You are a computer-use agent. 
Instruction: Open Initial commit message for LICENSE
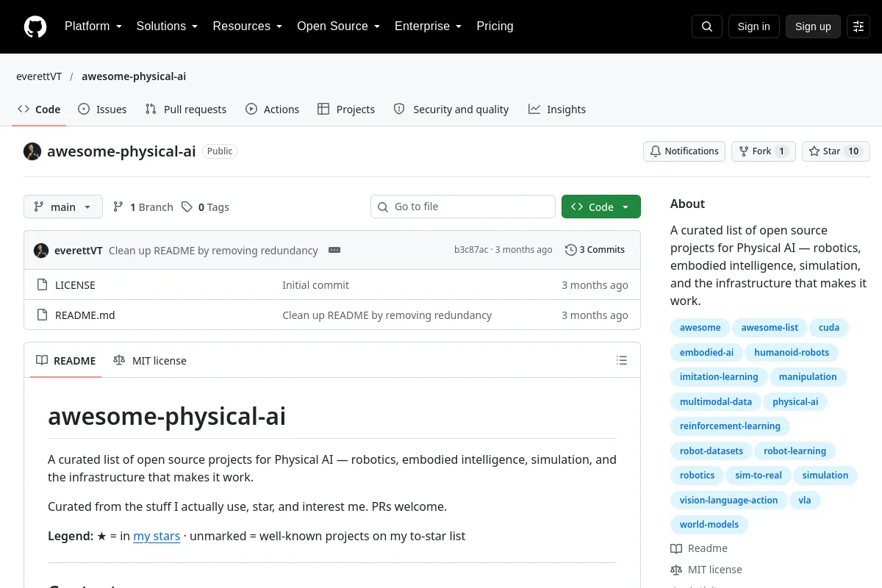pyautogui.click(x=315, y=285)
